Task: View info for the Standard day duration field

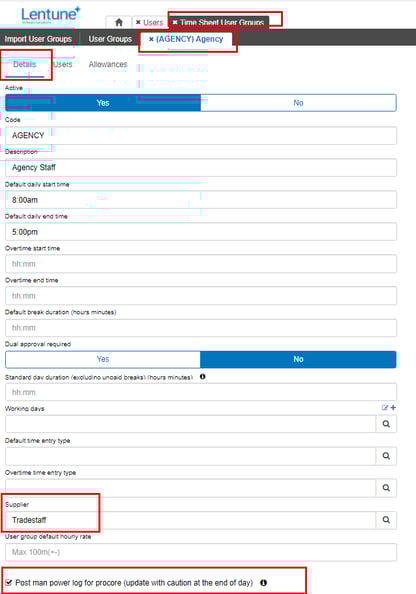Action: coord(203,377)
